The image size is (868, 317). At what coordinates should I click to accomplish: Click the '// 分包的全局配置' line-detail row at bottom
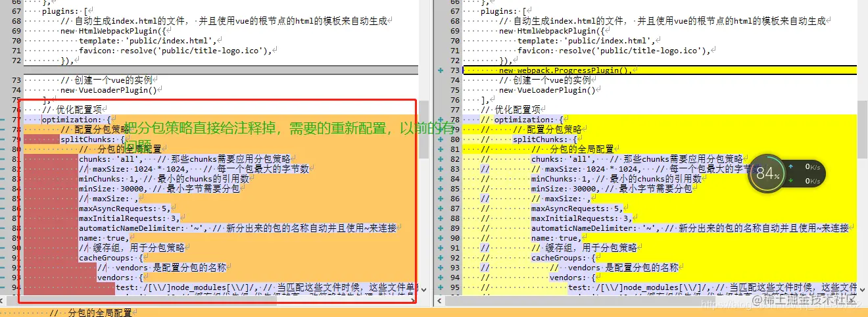point(434,312)
